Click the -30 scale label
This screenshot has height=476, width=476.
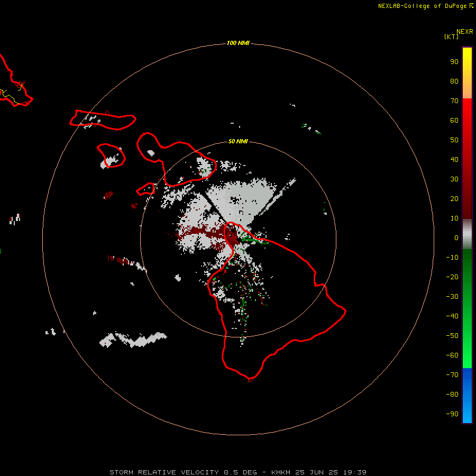point(452,297)
